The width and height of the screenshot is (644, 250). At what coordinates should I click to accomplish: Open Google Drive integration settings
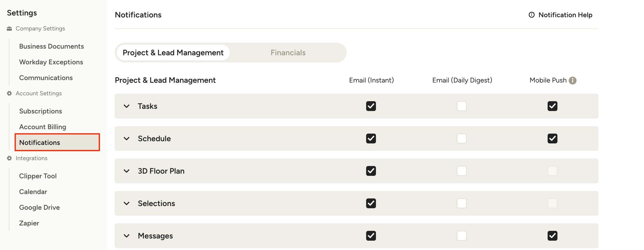click(39, 207)
